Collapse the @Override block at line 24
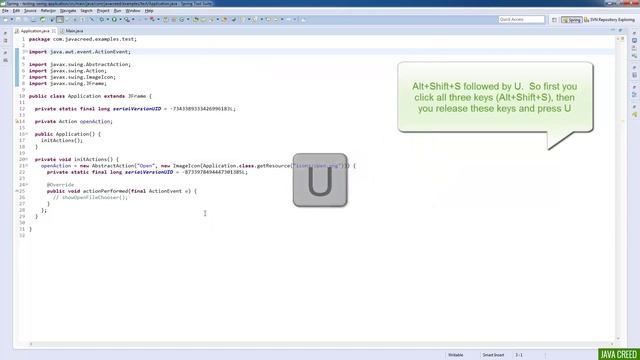The height and width of the screenshot is (360, 640). coord(26,184)
